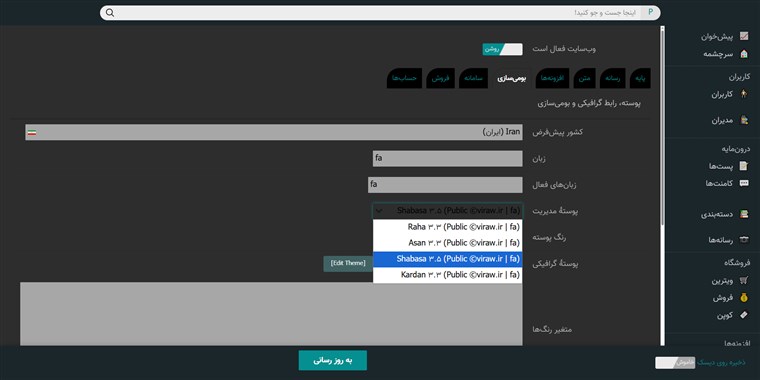Click the متغیر رنگ‌ها text area
Viewport: 760px width, 380px height.
click(x=271, y=314)
